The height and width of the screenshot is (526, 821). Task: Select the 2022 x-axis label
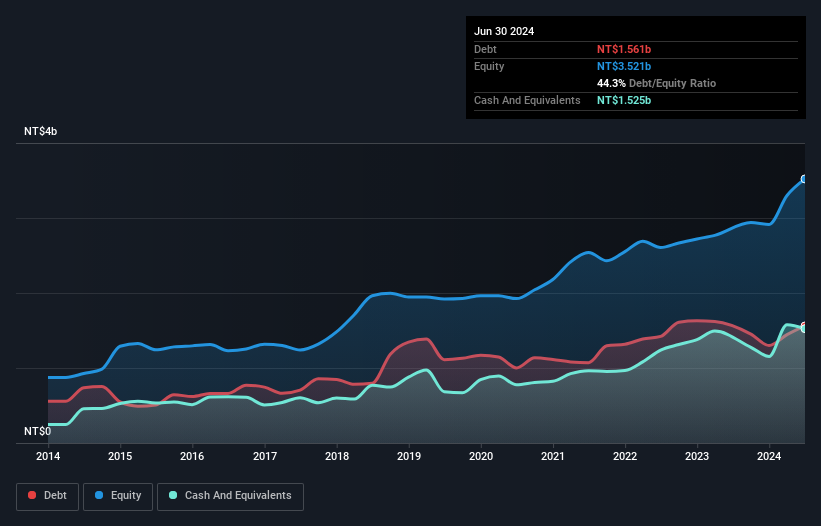tap(625, 456)
